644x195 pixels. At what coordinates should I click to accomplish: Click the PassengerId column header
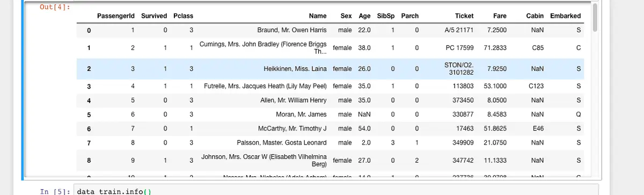click(118, 16)
